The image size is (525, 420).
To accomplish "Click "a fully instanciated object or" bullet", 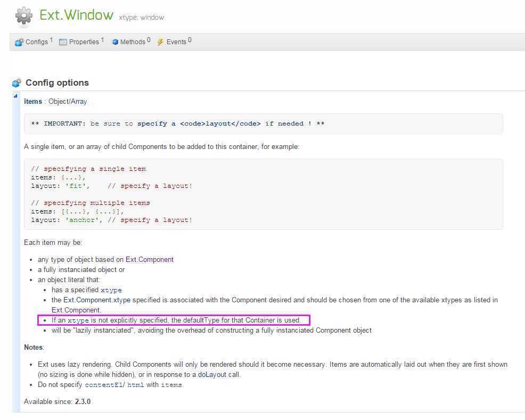I will pyautogui.click(x=81, y=269).
